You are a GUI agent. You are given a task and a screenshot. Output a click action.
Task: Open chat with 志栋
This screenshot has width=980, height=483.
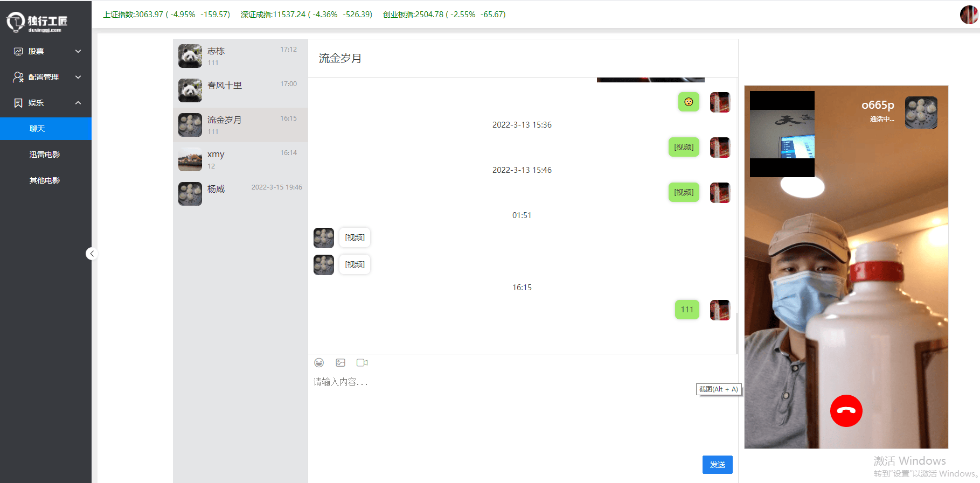point(240,56)
